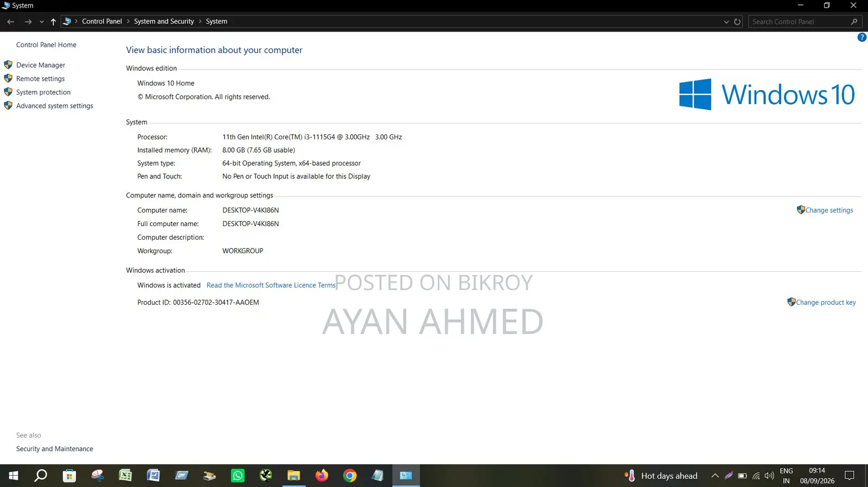
Task: Select System and Security in the breadcrumb
Action: tap(164, 22)
